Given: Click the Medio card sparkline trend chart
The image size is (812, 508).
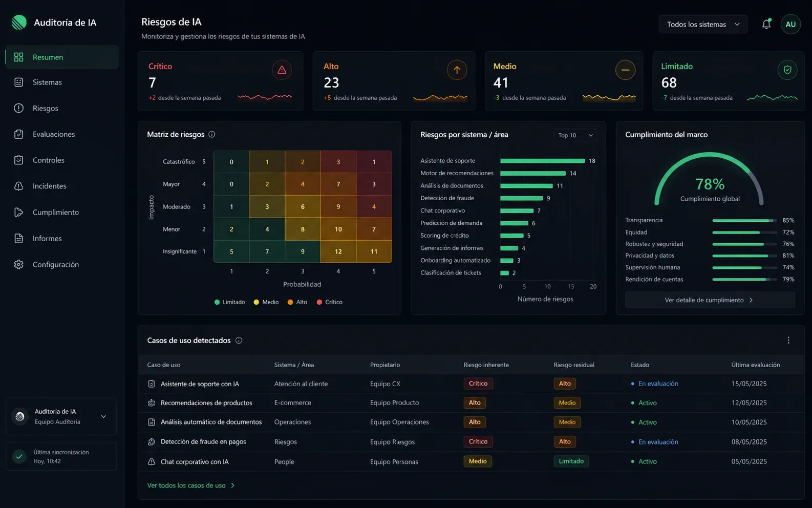Looking at the screenshot, I should tap(609, 97).
